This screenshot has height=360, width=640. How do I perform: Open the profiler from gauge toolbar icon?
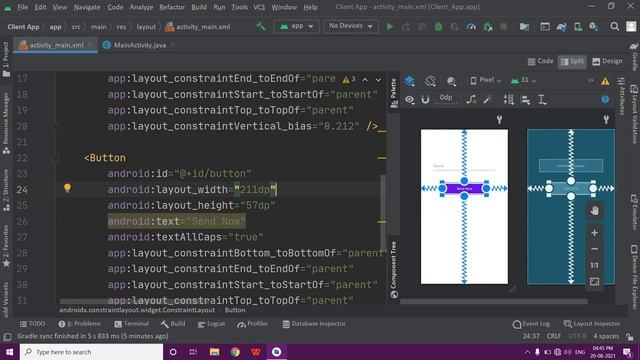471,27
